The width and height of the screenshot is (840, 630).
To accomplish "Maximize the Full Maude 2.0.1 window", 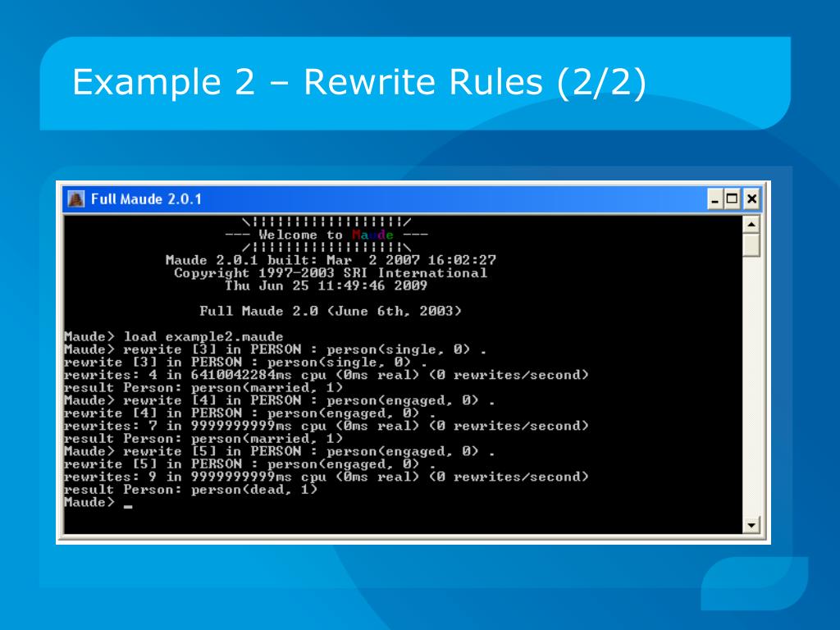I will coord(732,199).
